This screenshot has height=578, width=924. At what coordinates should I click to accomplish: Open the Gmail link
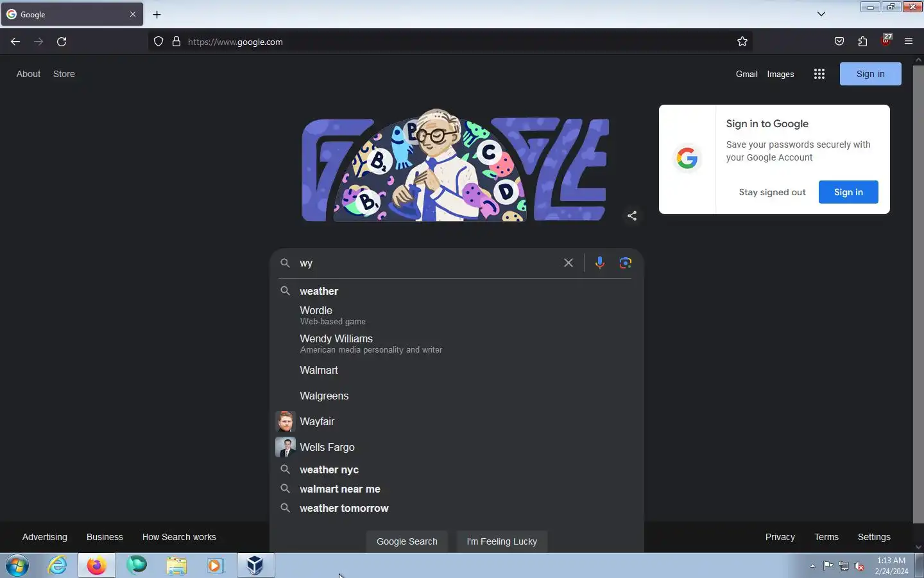747,74
